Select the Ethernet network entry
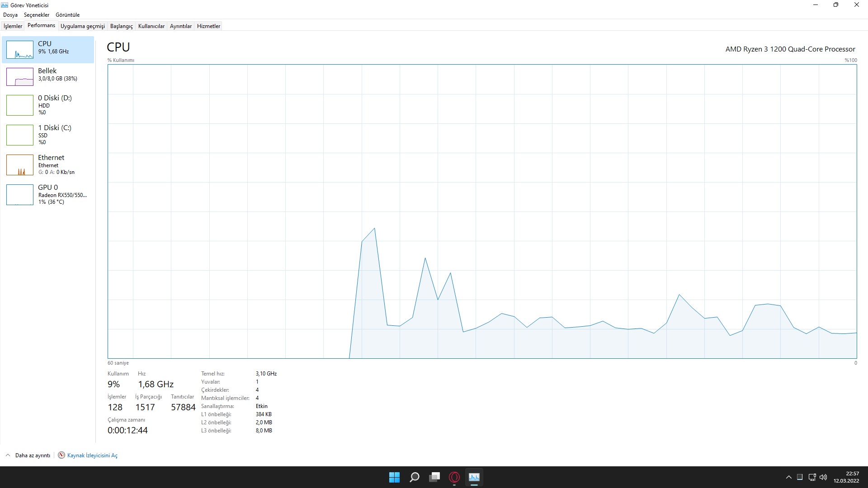 [x=48, y=164]
